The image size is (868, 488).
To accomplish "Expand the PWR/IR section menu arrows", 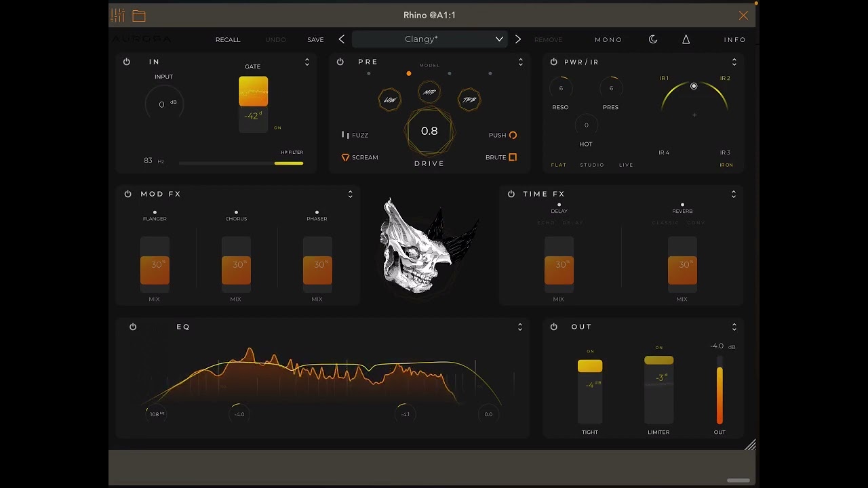I will coord(734,62).
